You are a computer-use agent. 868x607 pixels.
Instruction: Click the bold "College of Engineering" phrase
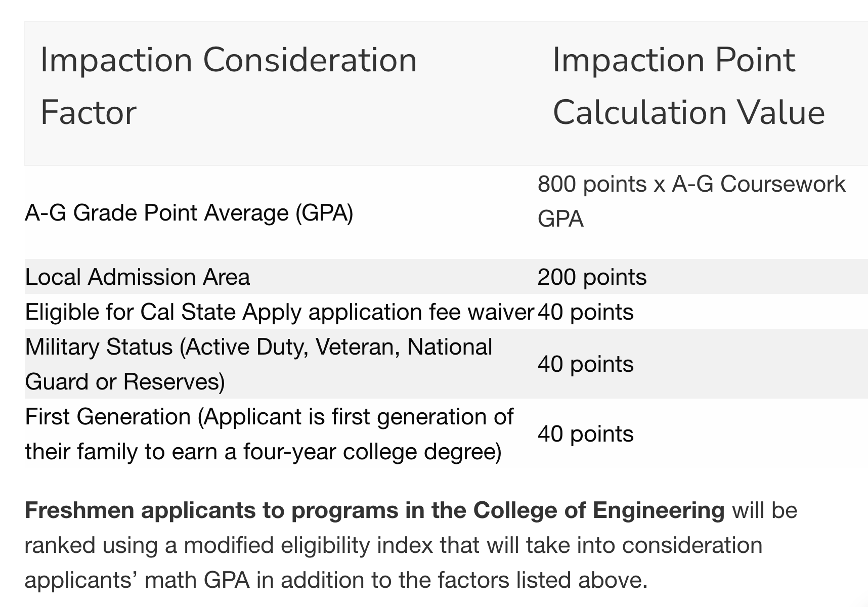598,510
